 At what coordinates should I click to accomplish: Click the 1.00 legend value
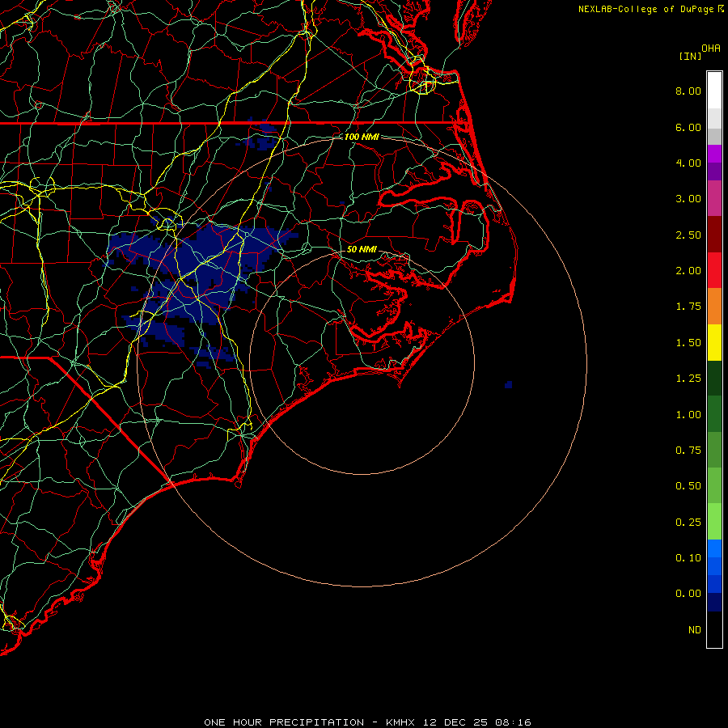(688, 415)
